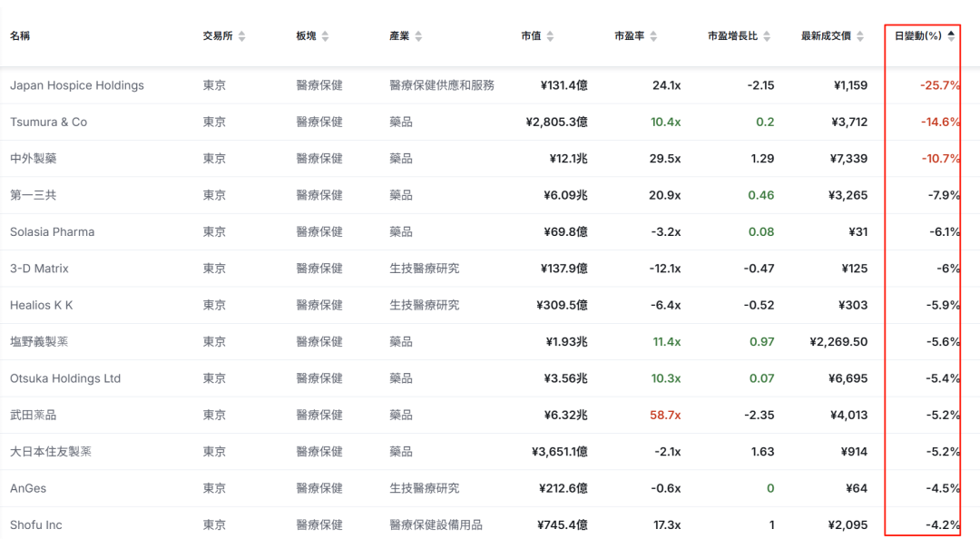
Task: Click sort icon next to 板塊
Action: pyautogui.click(x=325, y=36)
